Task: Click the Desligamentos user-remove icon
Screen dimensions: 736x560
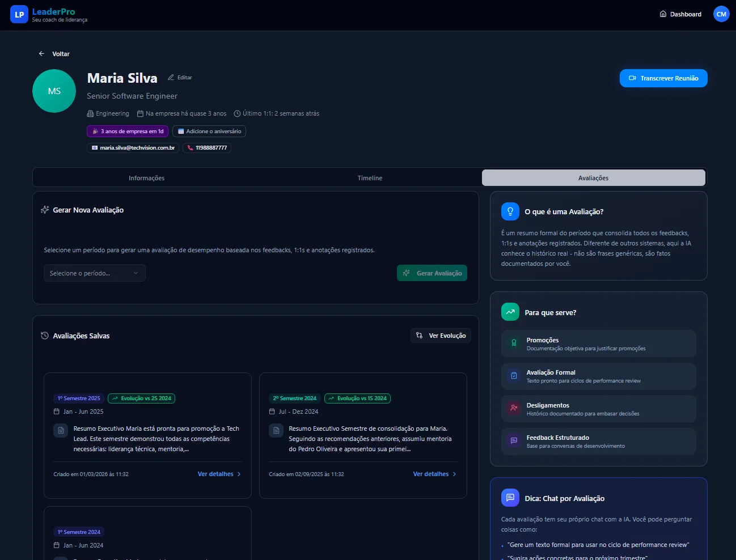Action: click(x=514, y=408)
